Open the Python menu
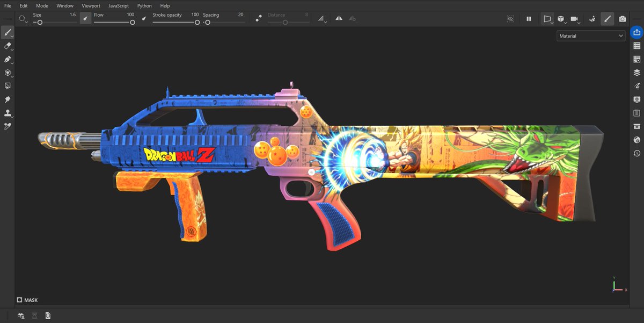This screenshot has height=323, width=644. 144,5
